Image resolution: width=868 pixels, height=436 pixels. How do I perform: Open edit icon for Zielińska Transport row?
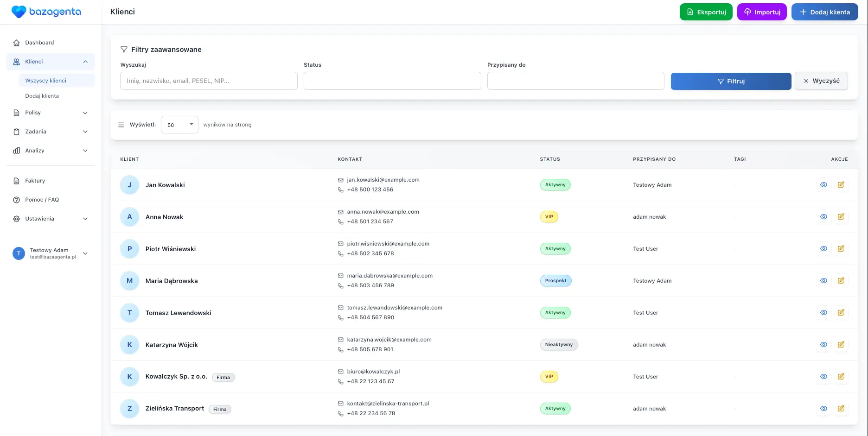(841, 409)
